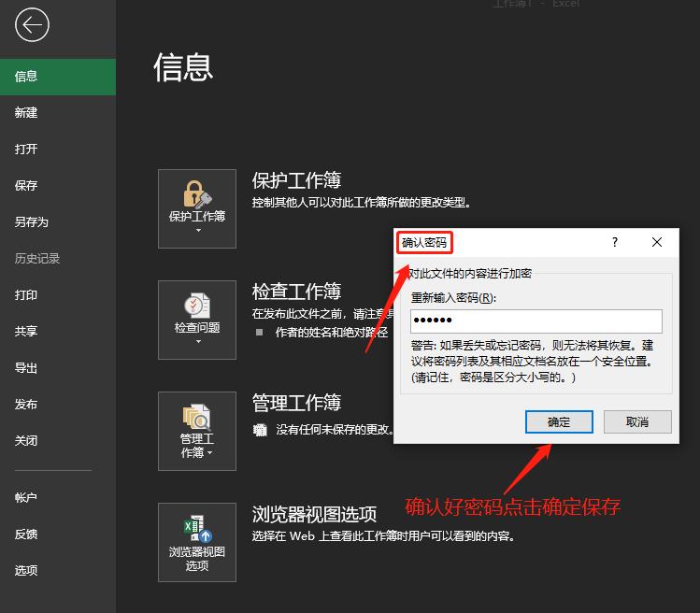Viewport: 700px width, 613px height.
Task: Select 保存 in the sidebar
Action: click(x=58, y=186)
